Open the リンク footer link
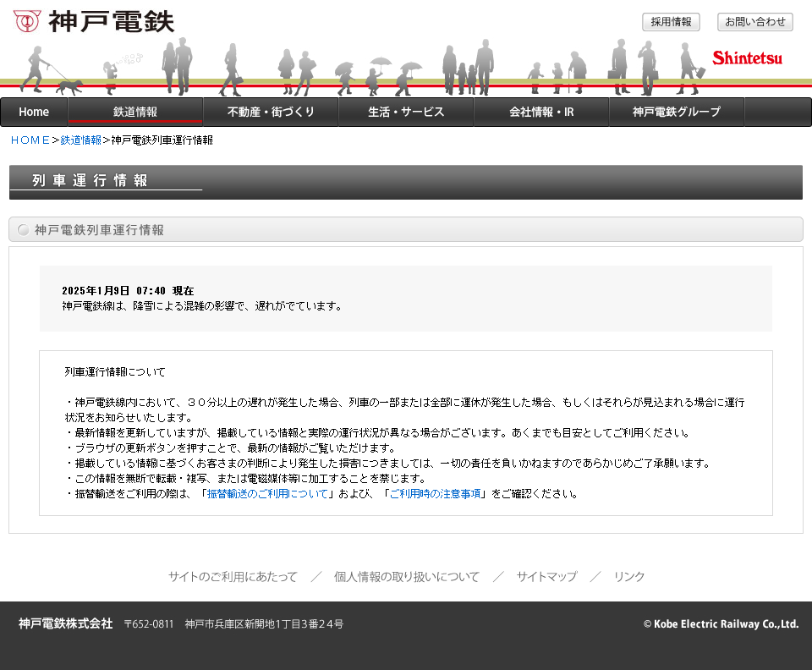This screenshot has width=812, height=670. click(629, 577)
